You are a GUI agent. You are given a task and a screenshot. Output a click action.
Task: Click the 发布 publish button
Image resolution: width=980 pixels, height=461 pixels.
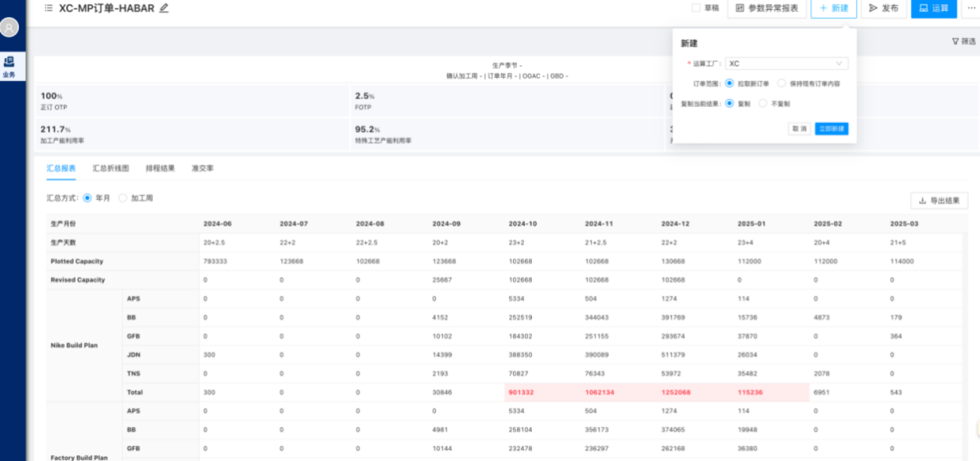[x=884, y=8]
